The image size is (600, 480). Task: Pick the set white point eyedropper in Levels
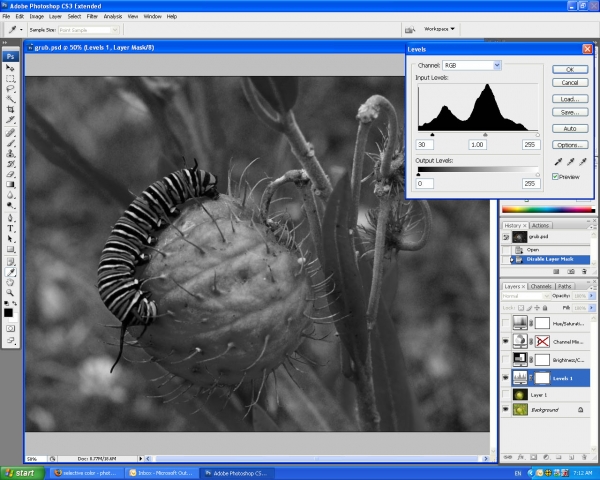[x=583, y=162]
